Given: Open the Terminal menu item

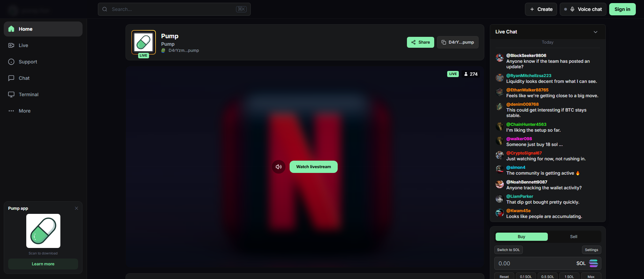Looking at the screenshot, I should pyautogui.click(x=43, y=94).
